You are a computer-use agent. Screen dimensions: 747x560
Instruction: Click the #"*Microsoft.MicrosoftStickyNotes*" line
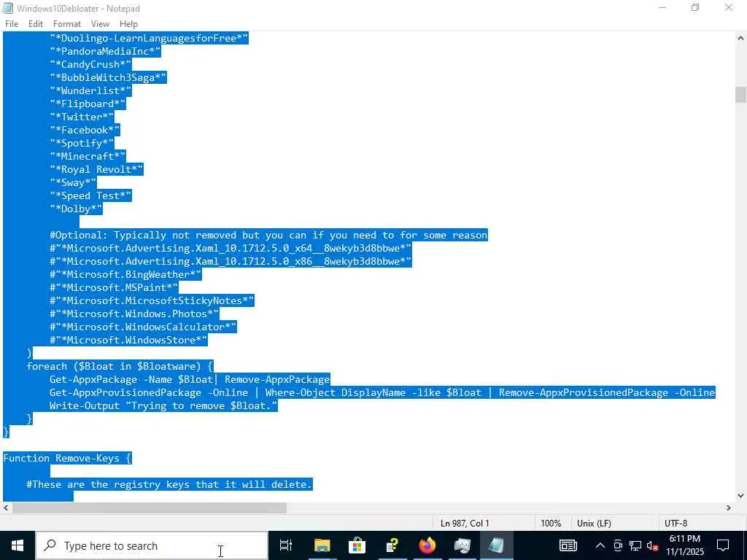click(152, 300)
